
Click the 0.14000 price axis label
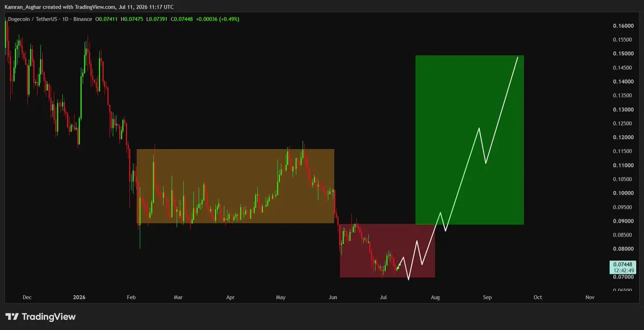pyautogui.click(x=623, y=82)
